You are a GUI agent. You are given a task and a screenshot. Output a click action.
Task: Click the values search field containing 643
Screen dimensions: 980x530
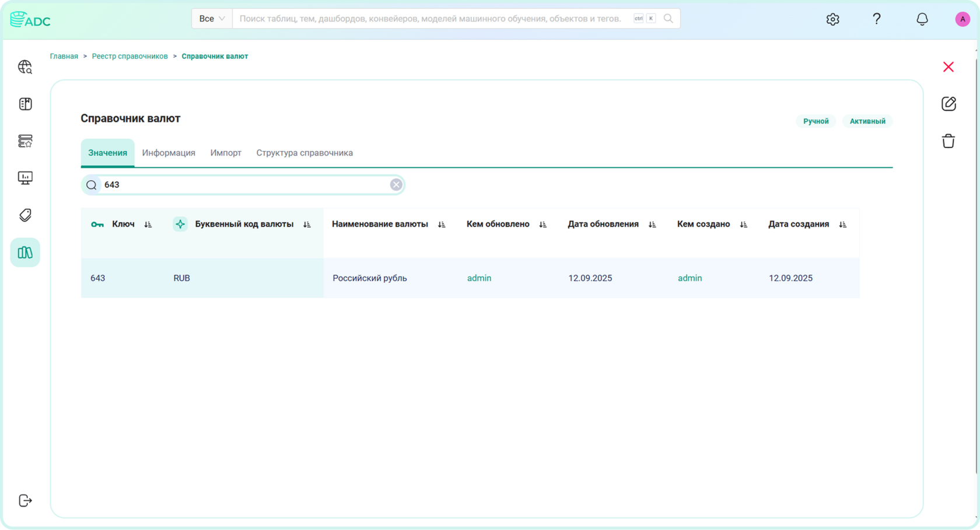pyautogui.click(x=243, y=185)
